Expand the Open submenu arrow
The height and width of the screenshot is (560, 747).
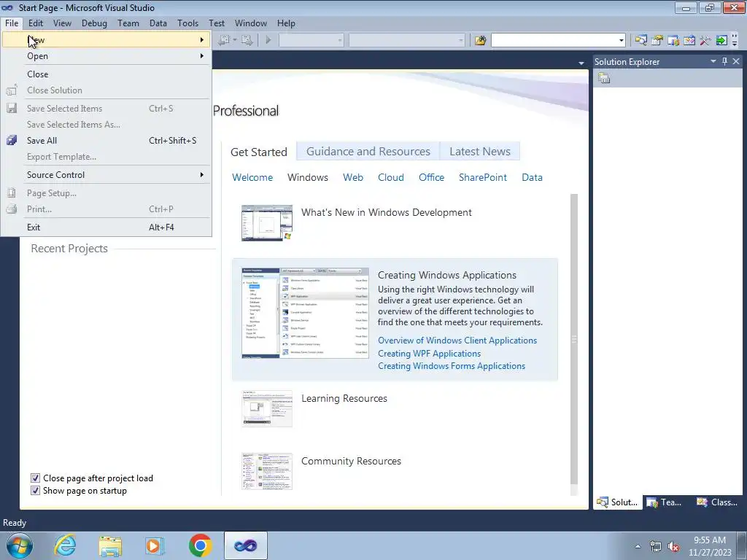pos(202,56)
